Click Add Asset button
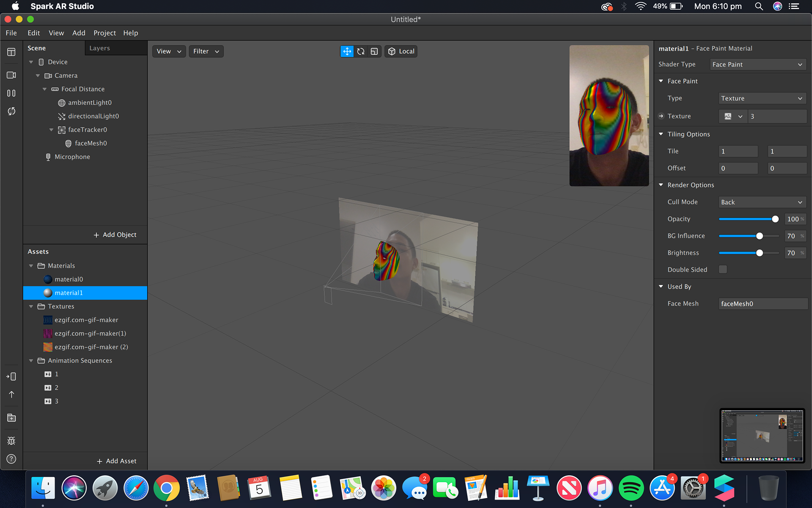 pos(117,461)
